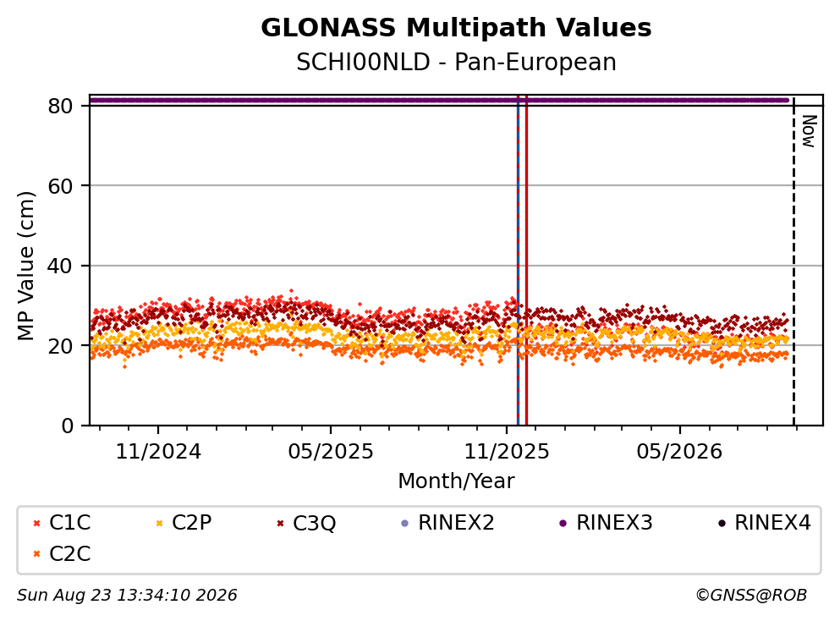The image size is (840, 621).
Task: Click the ©GNSS@ROB copyright text
Action: pos(751,596)
